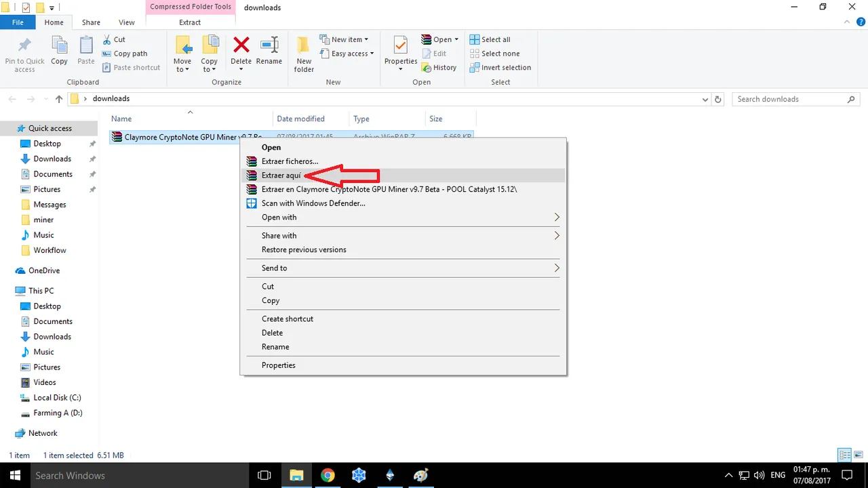The image size is (868, 488).
Task: Switch to the Share tab
Action: pyautogui.click(x=91, y=22)
